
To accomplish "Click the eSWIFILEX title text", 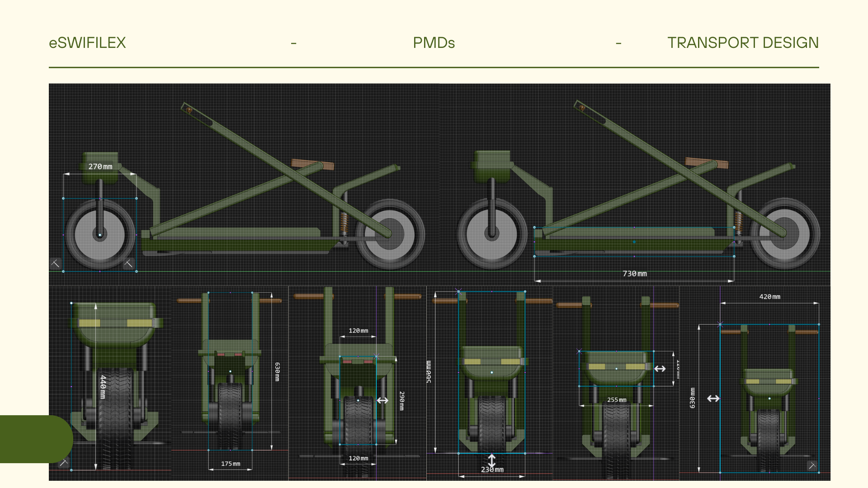I will click(x=87, y=43).
